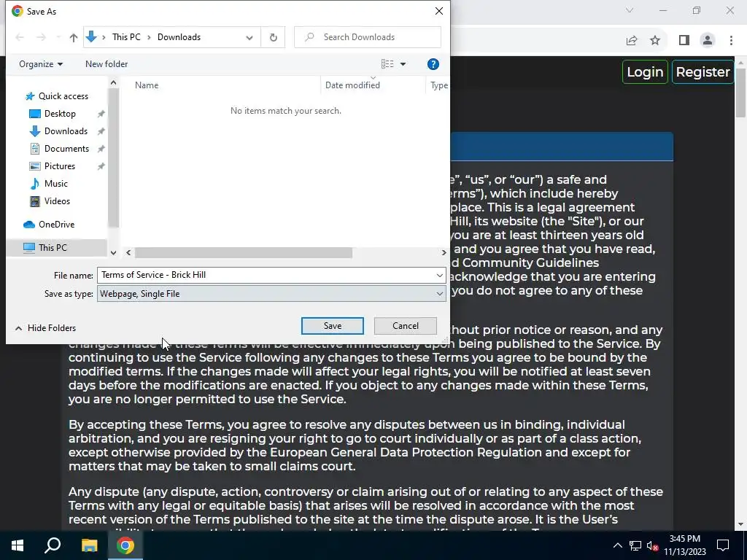747x560 pixels.
Task: Click file list horizontal scrollbar thumb
Action: (244, 253)
